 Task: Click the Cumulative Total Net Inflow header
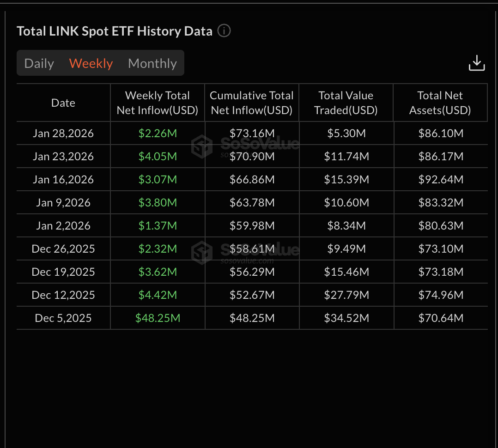251,103
